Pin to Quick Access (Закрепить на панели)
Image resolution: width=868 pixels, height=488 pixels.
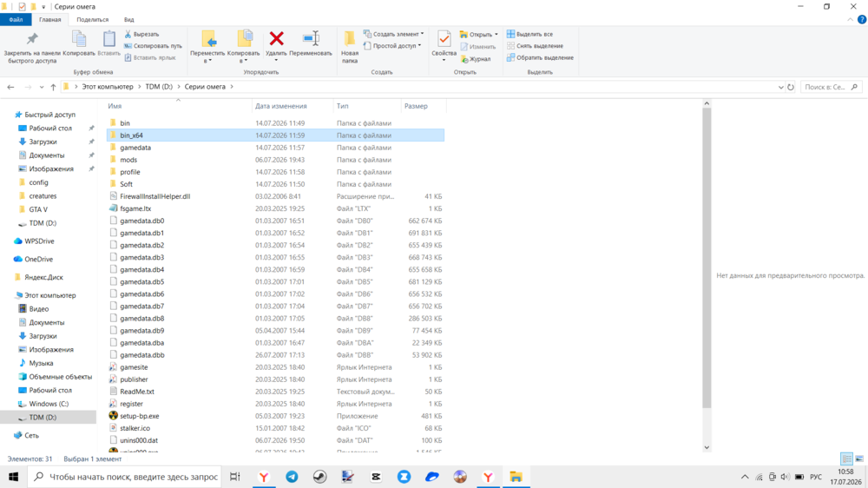(x=32, y=47)
